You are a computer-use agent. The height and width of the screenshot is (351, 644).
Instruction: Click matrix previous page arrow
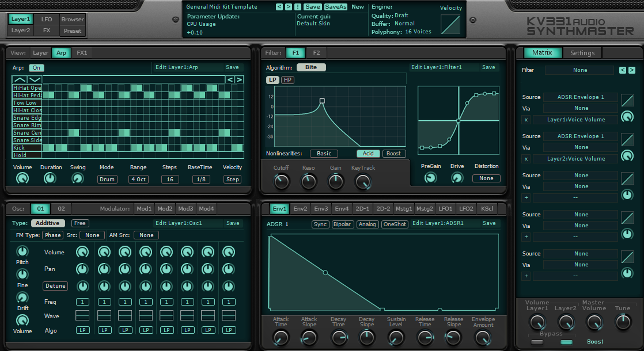click(x=623, y=70)
